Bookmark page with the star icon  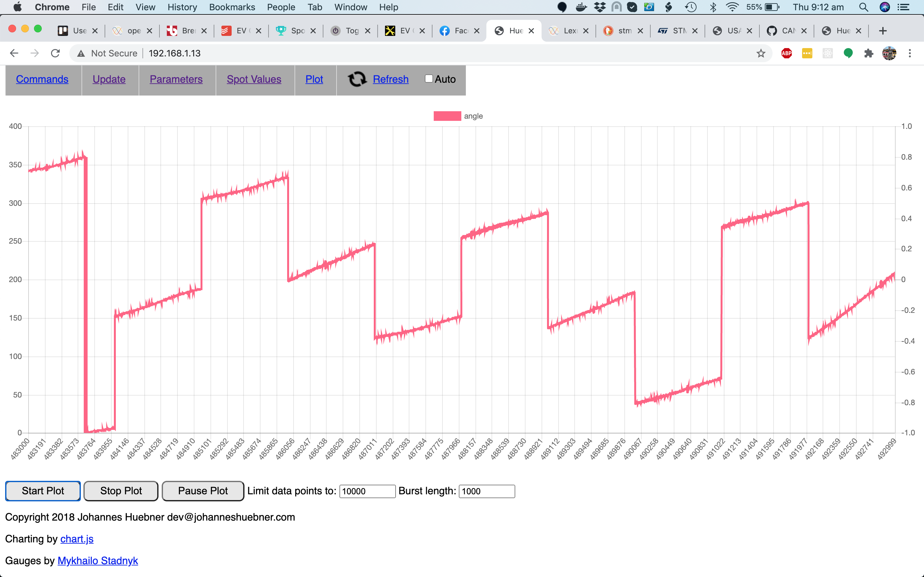[x=761, y=54]
